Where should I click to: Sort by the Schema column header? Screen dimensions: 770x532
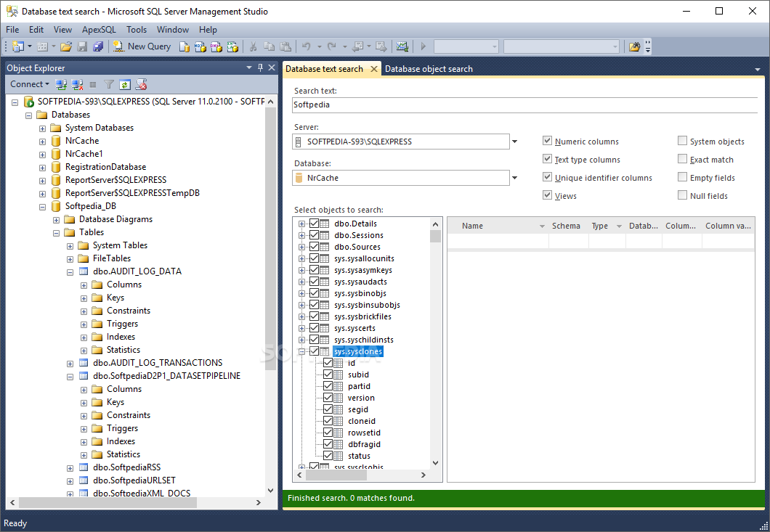pos(566,226)
